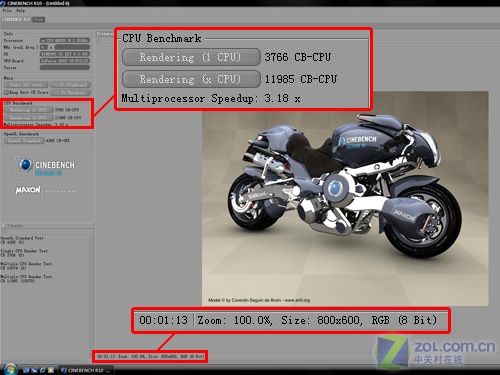Select the CINEBENCH R10 tab

click(16, 19)
